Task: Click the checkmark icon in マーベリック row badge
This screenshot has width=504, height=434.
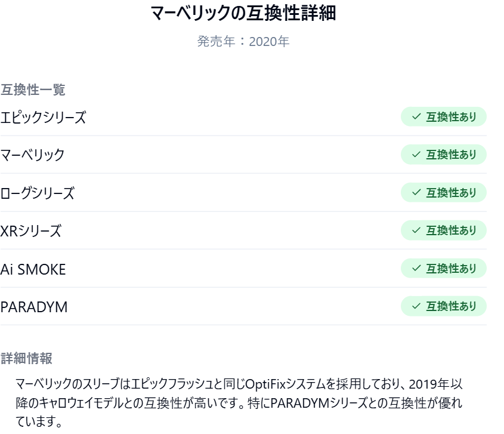Action: pos(416,155)
